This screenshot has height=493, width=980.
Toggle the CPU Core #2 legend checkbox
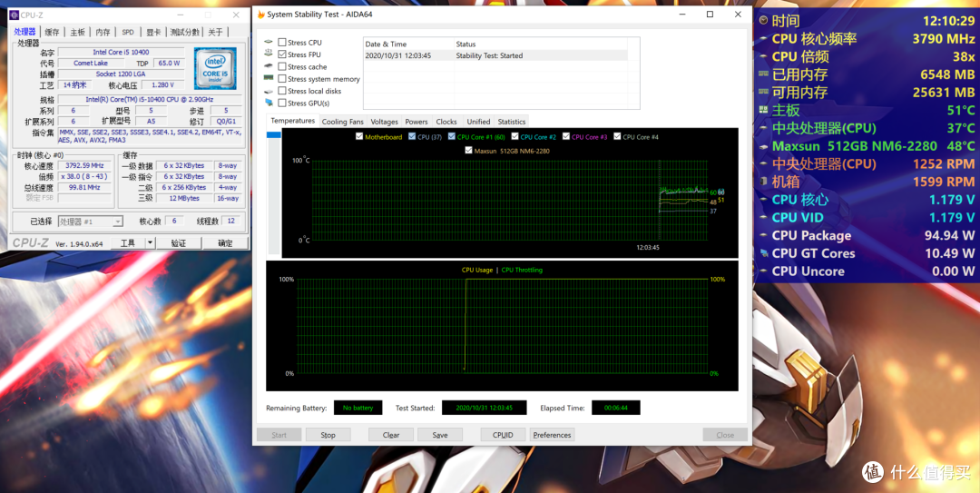514,136
